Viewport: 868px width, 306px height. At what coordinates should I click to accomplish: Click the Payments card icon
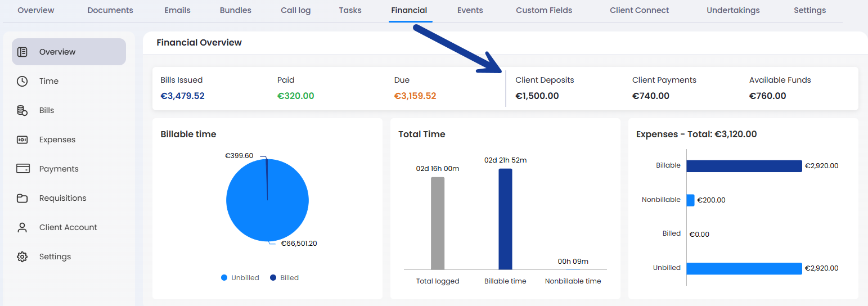(23, 169)
